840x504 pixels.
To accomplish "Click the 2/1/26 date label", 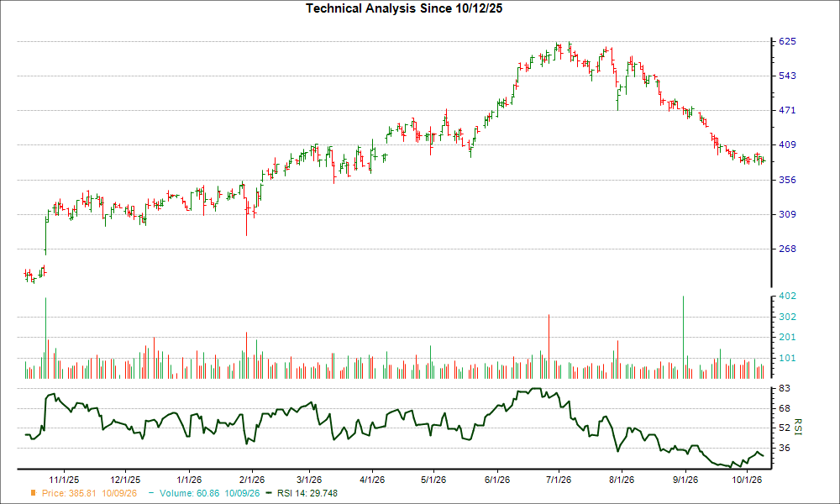I will tap(252, 480).
